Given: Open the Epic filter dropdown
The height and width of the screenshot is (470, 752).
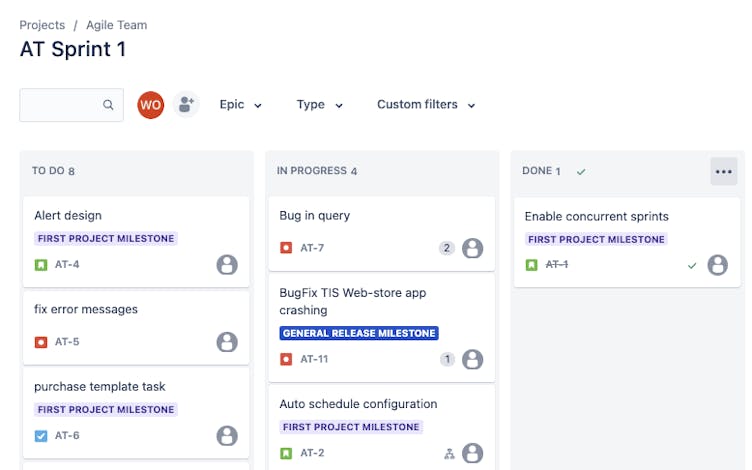Looking at the screenshot, I should (x=240, y=105).
